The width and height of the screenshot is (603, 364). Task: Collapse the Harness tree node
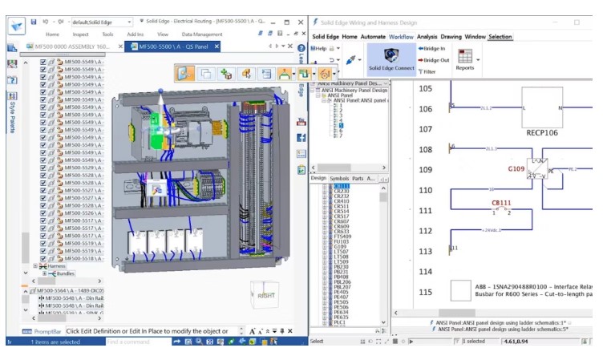coord(35,265)
